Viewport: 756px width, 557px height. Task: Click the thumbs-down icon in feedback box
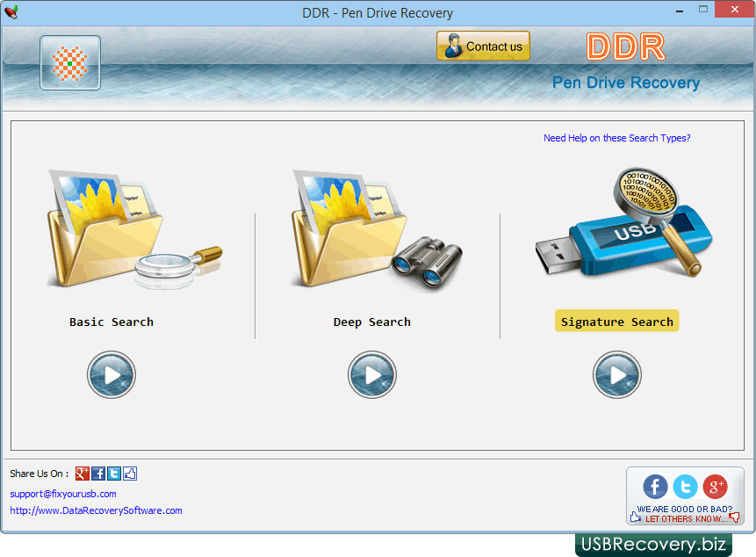tap(734, 518)
